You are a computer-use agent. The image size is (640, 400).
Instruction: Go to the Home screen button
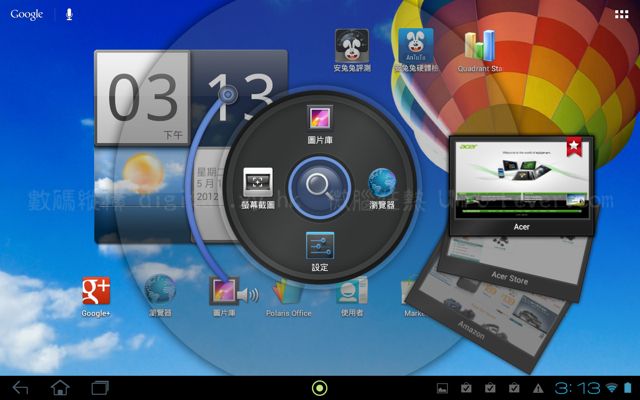pos(60,387)
